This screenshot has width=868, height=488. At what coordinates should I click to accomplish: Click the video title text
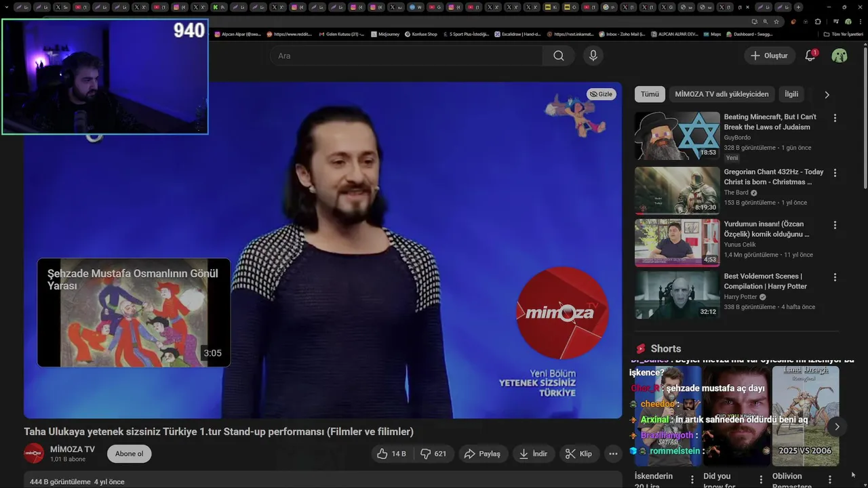click(218, 432)
